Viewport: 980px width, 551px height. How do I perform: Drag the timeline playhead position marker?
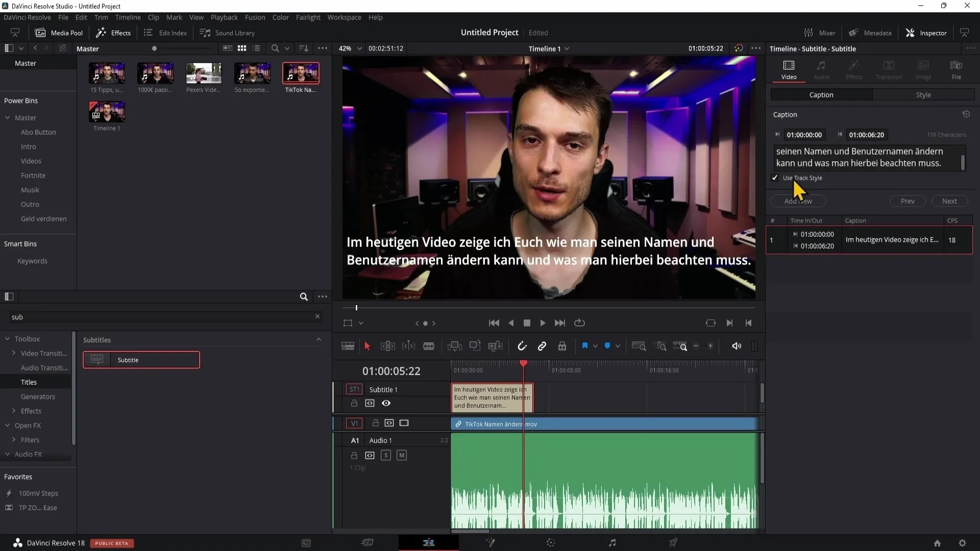click(525, 365)
